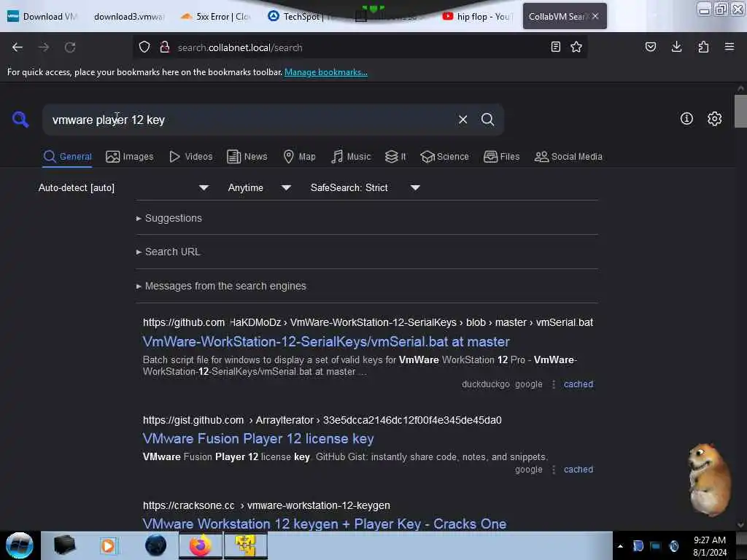Show hidden system tray icons arrow

620,546
